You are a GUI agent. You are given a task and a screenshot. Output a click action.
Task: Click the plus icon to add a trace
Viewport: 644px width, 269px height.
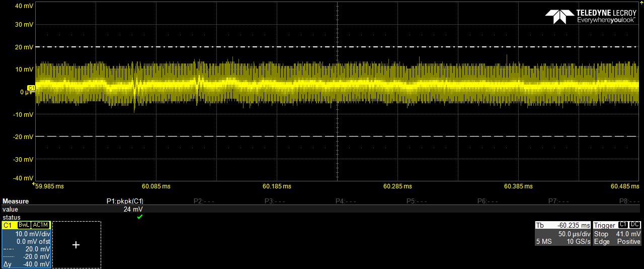tap(76, 245)
